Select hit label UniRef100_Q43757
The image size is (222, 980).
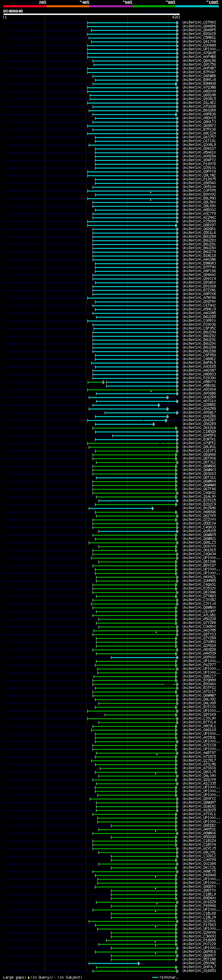199,137
